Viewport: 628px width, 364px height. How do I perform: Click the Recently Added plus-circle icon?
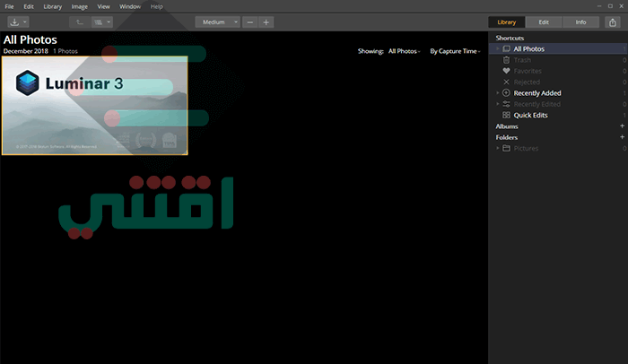pos(506,93)
